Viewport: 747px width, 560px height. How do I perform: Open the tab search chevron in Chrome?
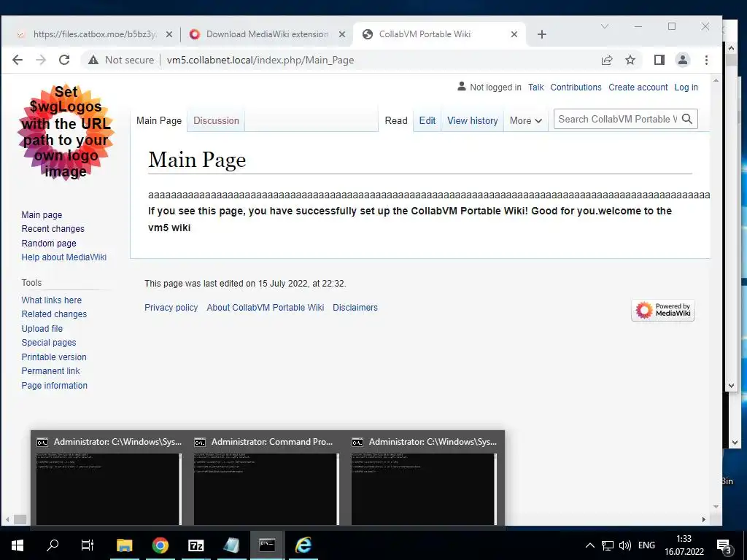pos(605,26)
